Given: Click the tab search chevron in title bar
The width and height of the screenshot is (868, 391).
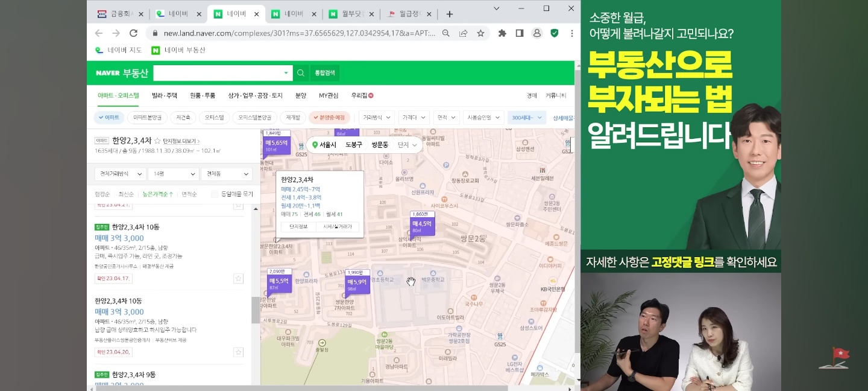Looking at the screenshot, I should tap(497, 8).
